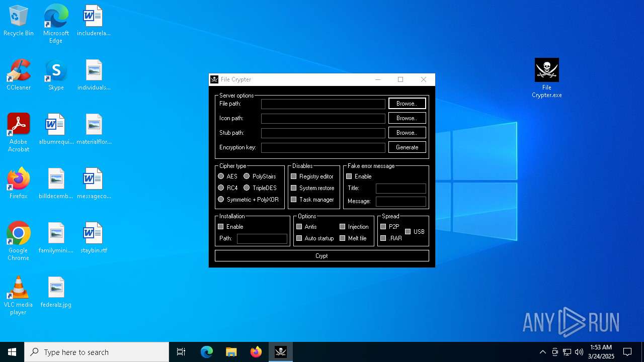
Task: Focus the fake error Message field
Action: [x=401, y=202]
